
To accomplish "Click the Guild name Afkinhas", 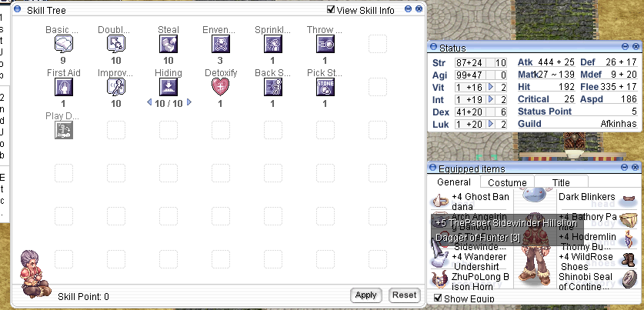I will point(619,124).
